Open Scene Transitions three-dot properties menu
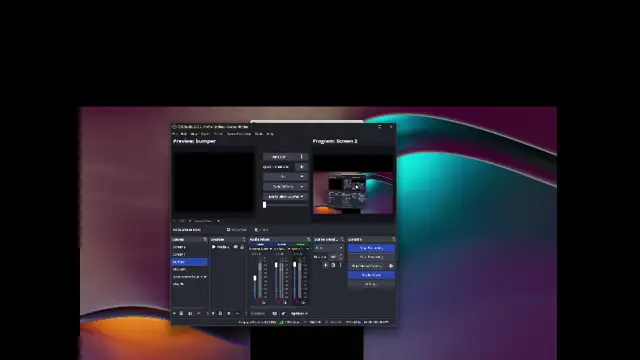Viewport: 640px width, 360px height. point(340,265)
